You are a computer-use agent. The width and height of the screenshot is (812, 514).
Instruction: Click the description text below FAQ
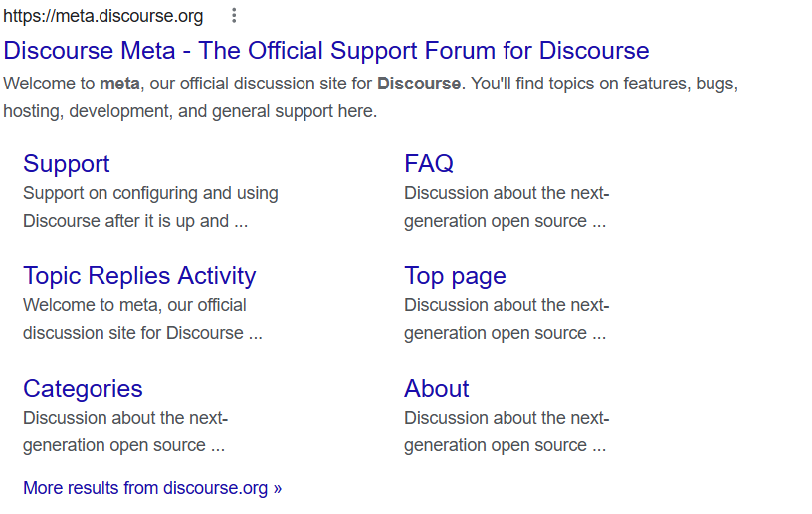pos(506,207)
